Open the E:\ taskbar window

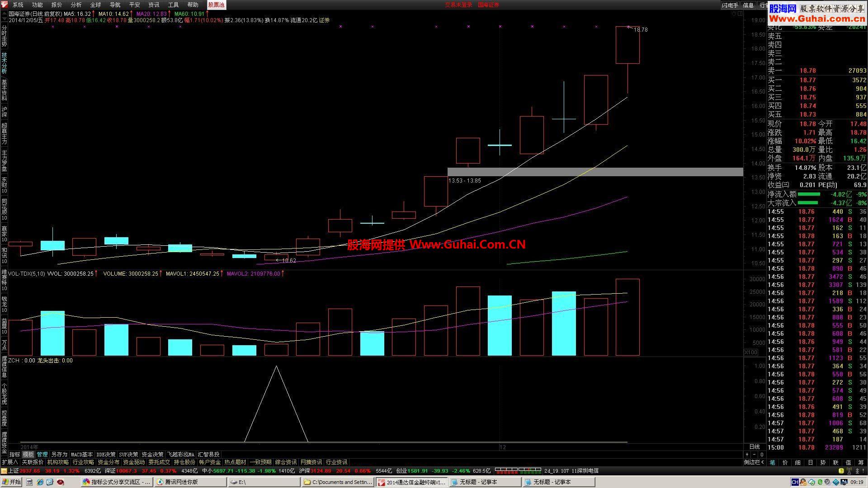(264, 482)
